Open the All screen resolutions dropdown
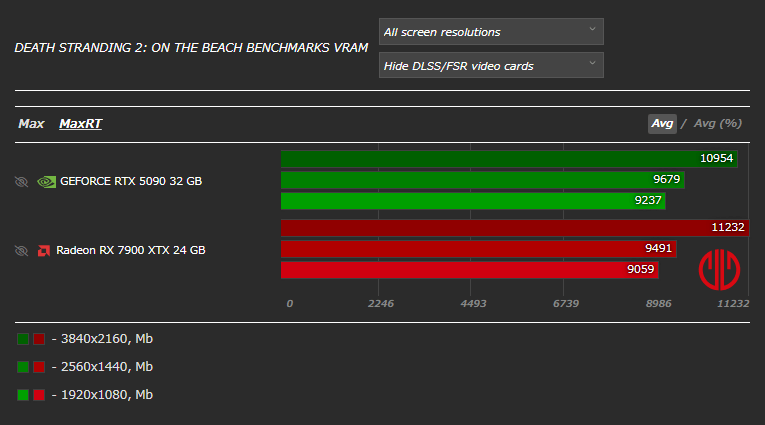The width and height of the screenshot is (765, 425). coord(491,32)
